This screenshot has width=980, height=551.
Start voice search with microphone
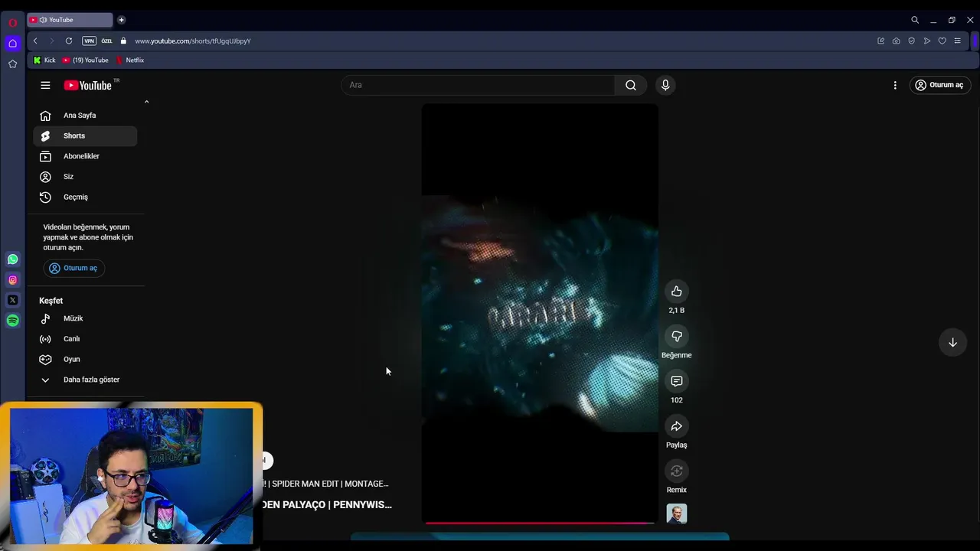(665, 85)
